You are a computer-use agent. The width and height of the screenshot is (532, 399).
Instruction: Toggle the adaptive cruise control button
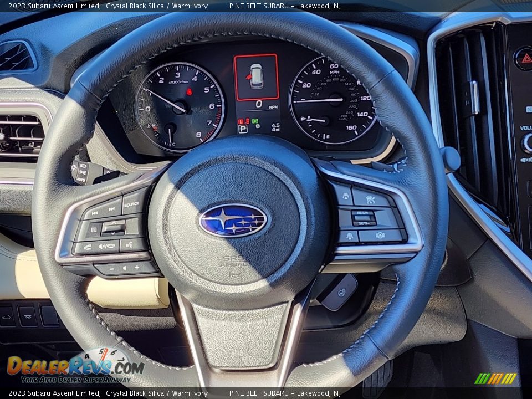click(371, 199)
